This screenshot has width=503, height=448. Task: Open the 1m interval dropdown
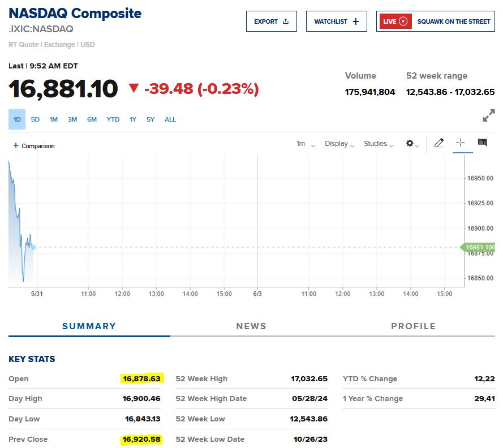pyautogui.click(x=306, y=144)
